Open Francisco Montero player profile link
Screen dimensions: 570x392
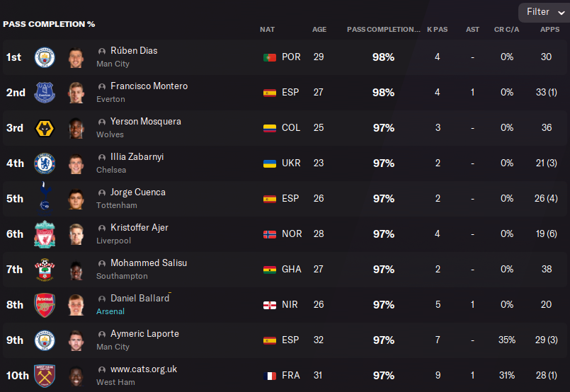[x=149, y=86]
